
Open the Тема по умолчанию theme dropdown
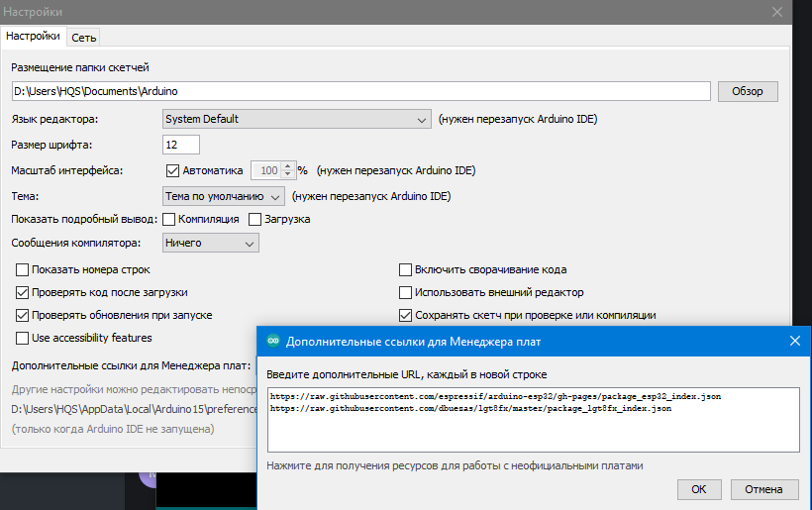[x=223, y=197]
